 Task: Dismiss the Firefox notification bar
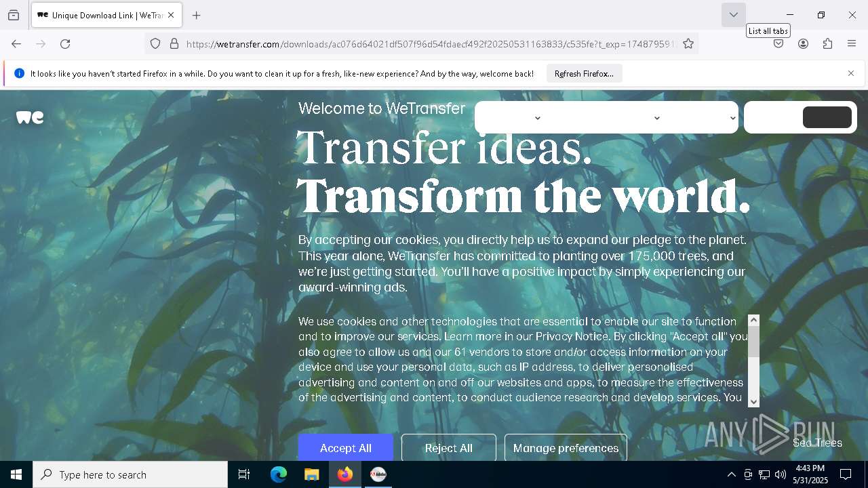[x=851, y=73]
